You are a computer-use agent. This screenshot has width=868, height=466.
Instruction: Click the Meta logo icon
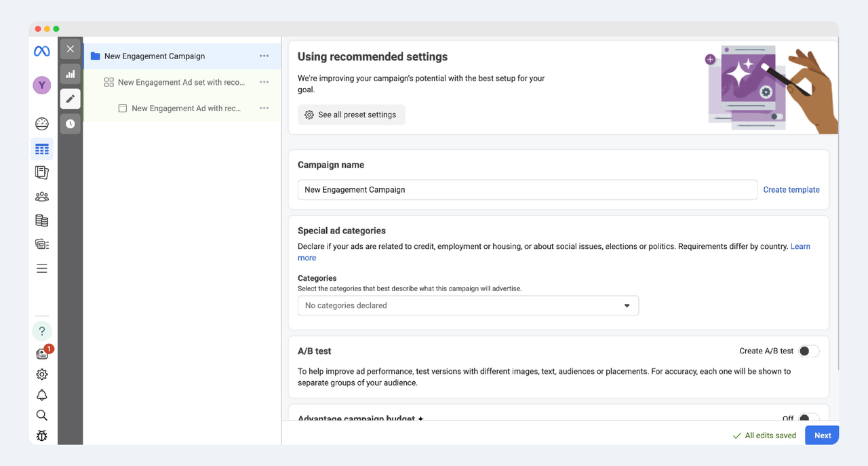pos(42,52)
